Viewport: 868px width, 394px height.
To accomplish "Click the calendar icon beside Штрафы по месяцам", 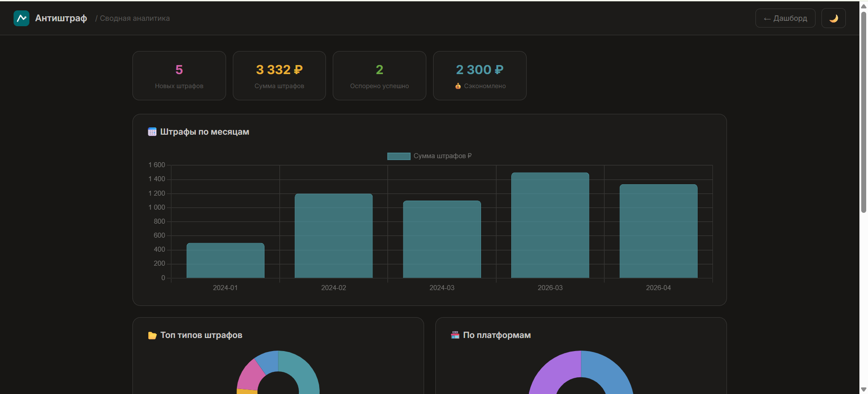I will point(152,132).
